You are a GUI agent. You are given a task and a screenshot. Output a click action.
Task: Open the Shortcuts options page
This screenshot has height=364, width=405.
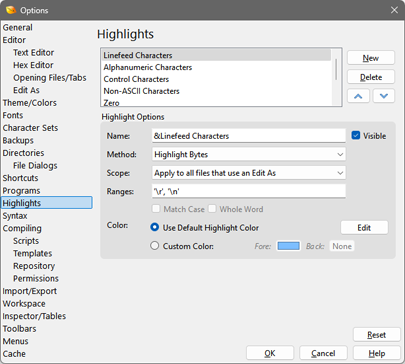click(20, 178)
